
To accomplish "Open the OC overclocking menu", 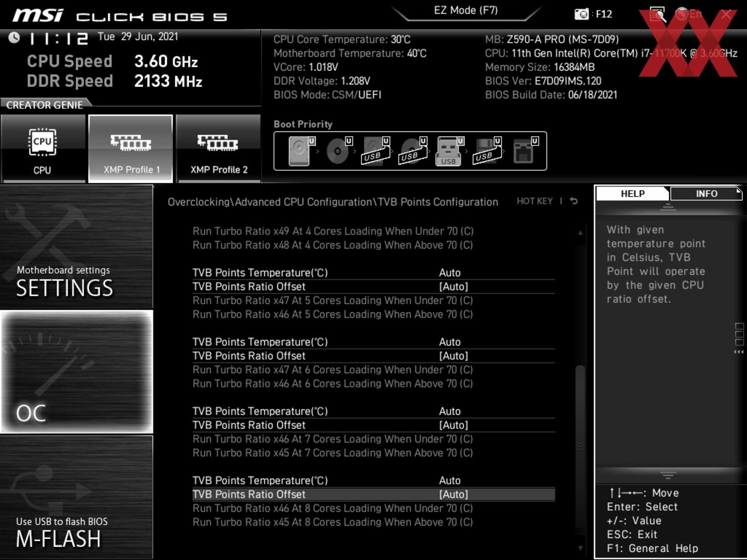I will click(x=76, y=372).
